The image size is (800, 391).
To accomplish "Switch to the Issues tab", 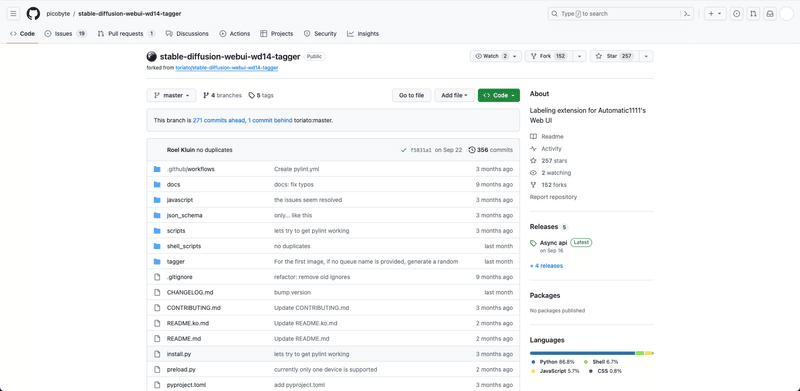I will point(66,34).
